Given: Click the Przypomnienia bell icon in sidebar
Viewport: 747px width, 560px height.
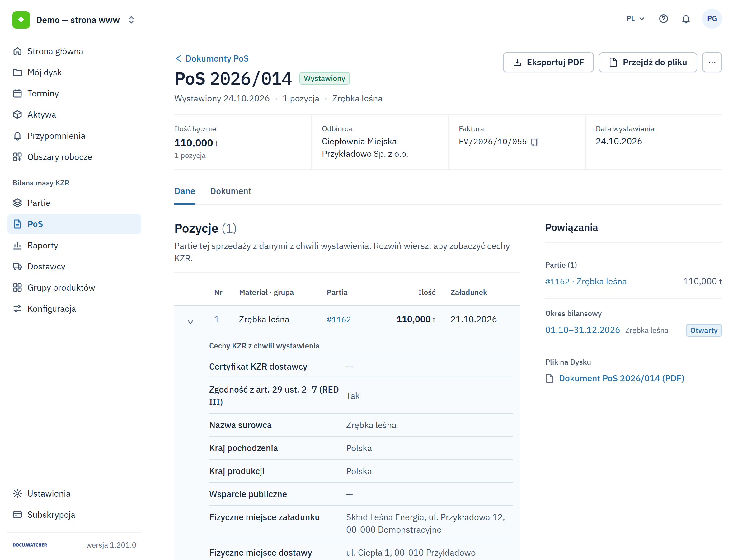Looking at the screenshot, I should tap(17, 136).
